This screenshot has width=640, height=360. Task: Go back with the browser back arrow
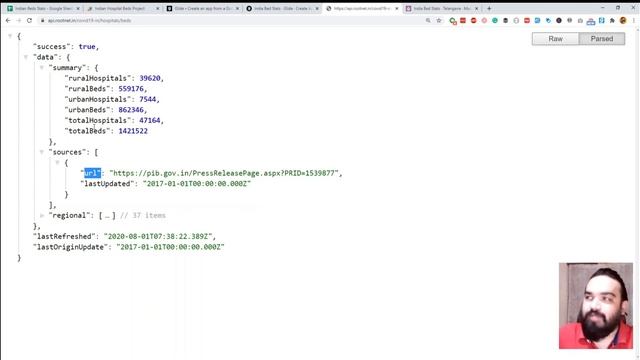[8, 20]
